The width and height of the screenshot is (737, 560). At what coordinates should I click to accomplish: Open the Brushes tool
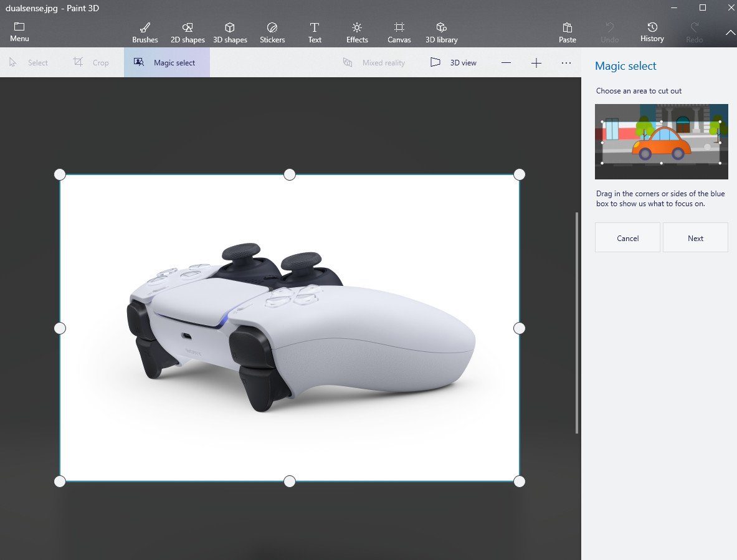tap(145, 32)
